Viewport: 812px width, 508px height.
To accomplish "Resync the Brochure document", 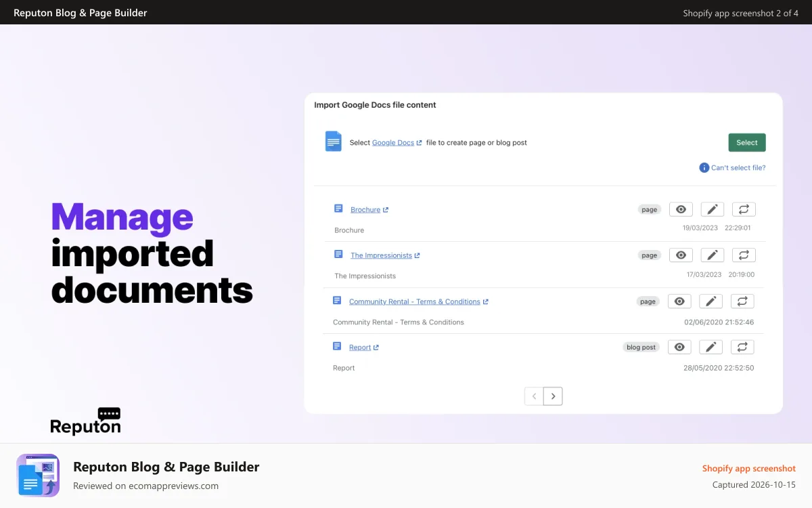I will click(x=744, y=209).
